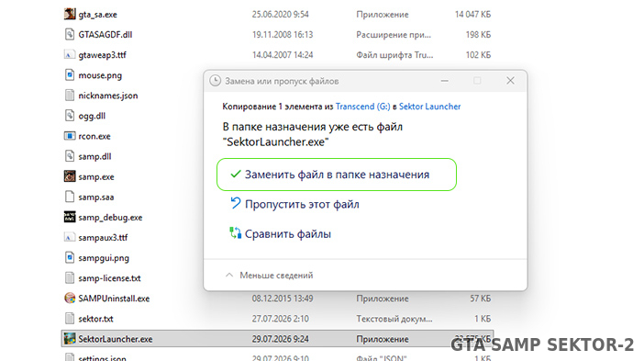
Task: Collapse details with Меньше сведений chevron
Action: pyautogui.click(x=229, y=275)
